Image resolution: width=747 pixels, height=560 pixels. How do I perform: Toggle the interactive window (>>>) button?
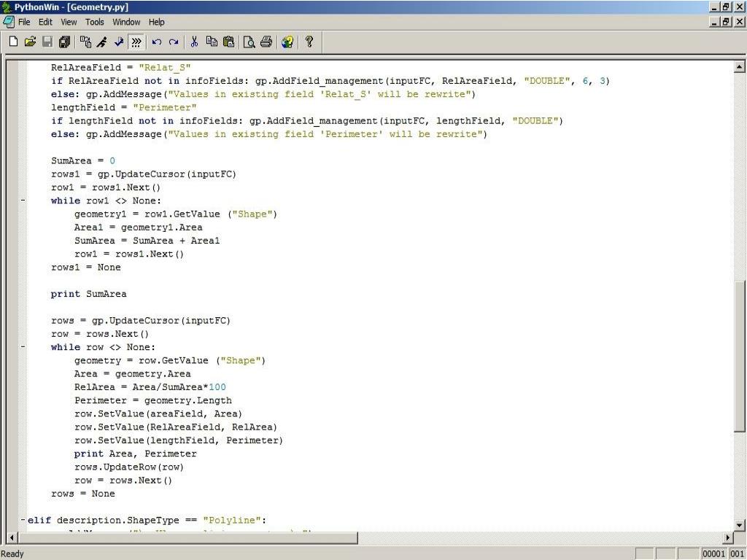point(136,42)
